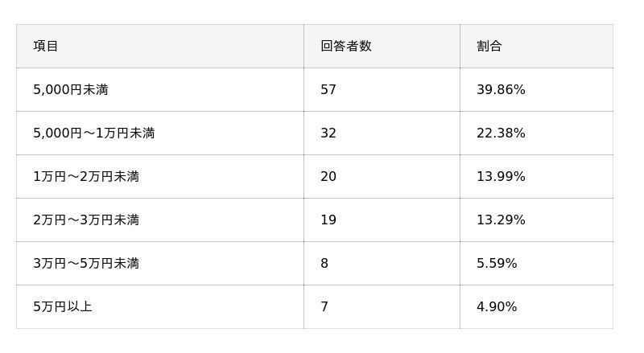Select the 1万円～2万円未満 row label
The width and height of the screenshot is (644, 353).
click(x=86, y=177)
